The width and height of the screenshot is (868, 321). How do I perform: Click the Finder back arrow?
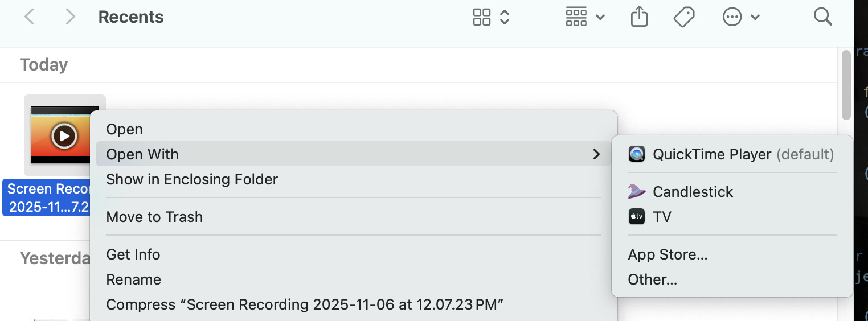(x=30, y=17)
